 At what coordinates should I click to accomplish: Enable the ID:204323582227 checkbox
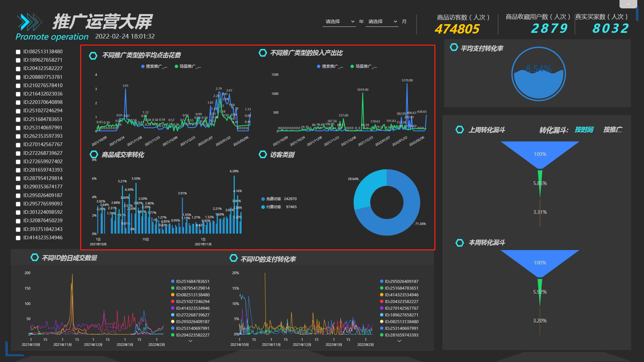pyautogui.click(x=18, y=69)
